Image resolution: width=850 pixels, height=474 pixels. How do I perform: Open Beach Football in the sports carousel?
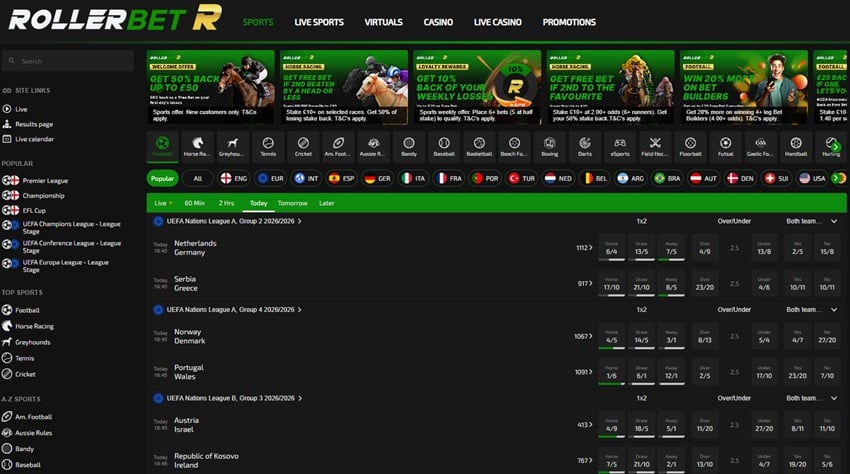click(514, 146)
